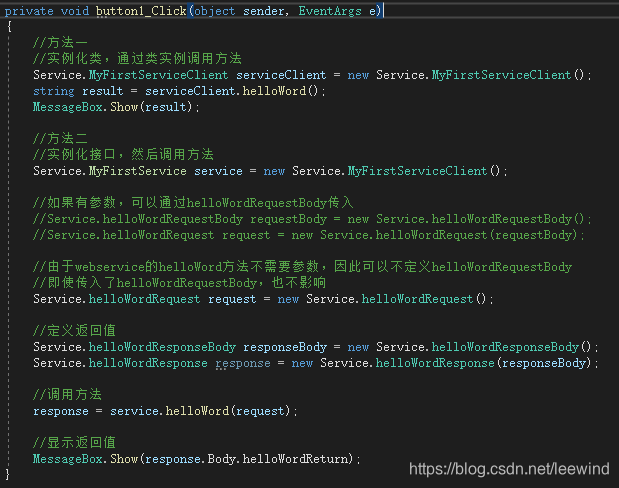Click the comment '//即使传入了helloWordRequestBody，也不影响'
Screen dimensions: 619x488
(180, 283)
